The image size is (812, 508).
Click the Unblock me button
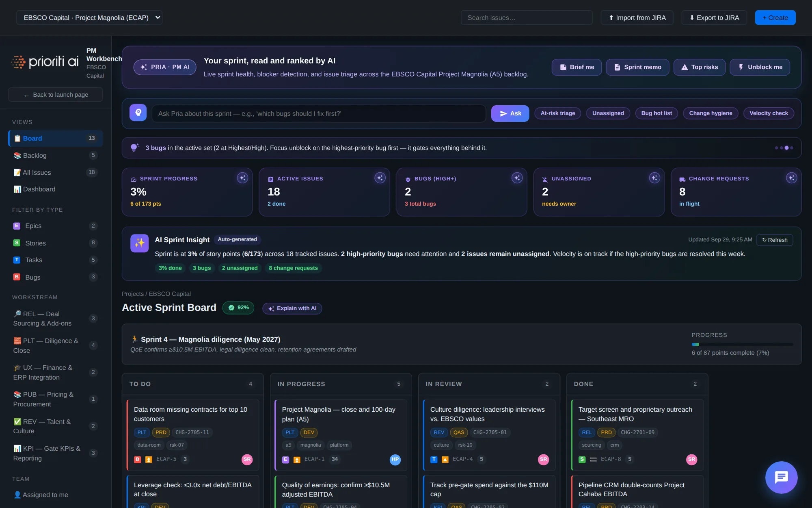(x=760, y=67)
